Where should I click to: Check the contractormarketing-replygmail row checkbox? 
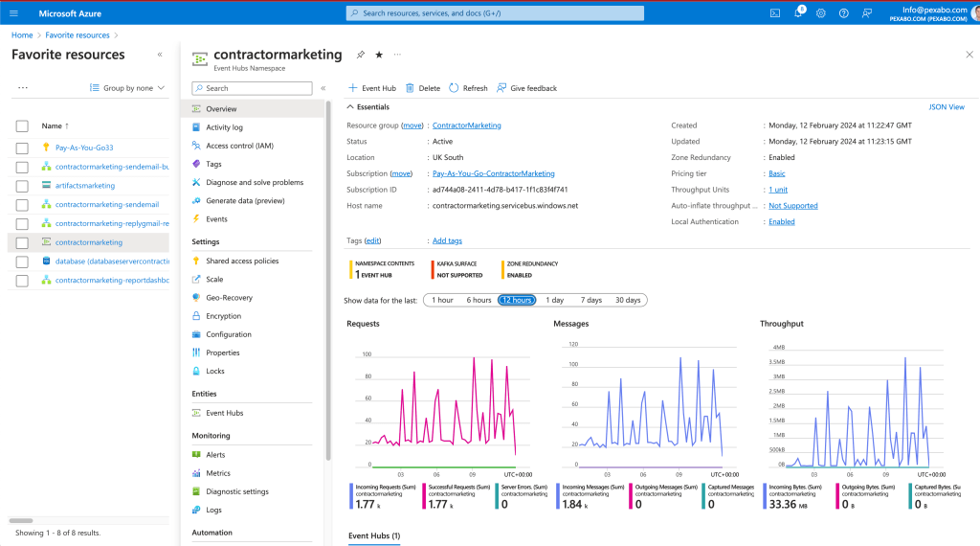point(22,224)
